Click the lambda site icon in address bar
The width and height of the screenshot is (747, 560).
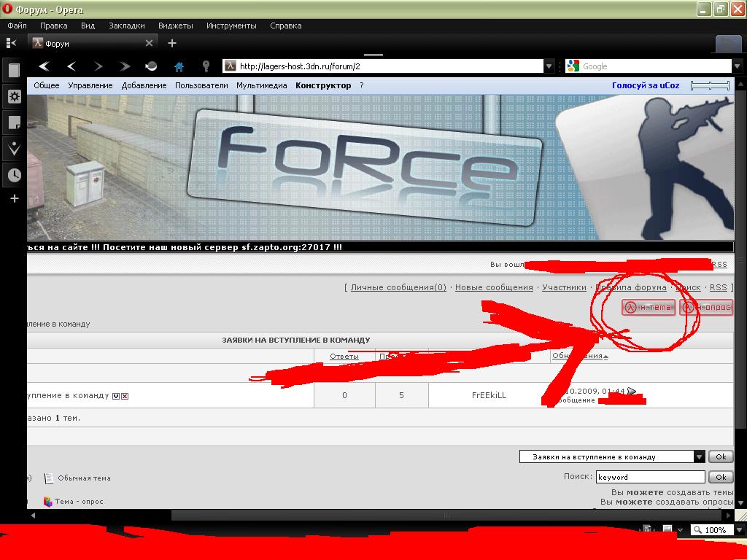tap(230, 66)
